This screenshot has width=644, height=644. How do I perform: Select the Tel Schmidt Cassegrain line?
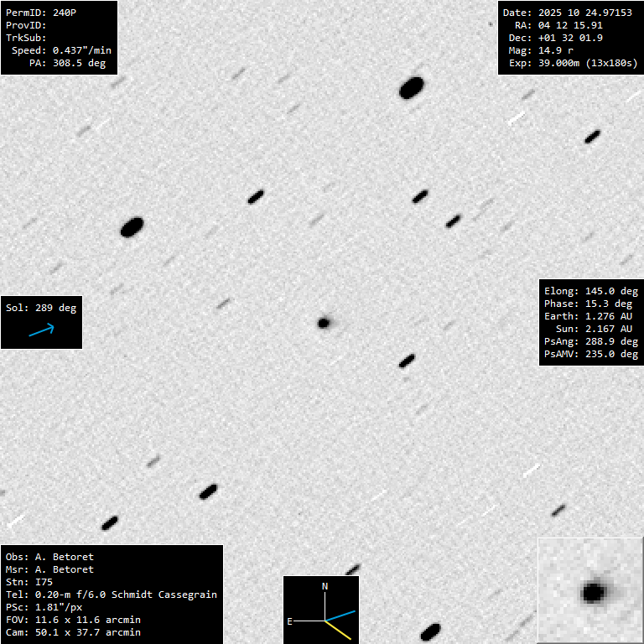pos(111,595)
